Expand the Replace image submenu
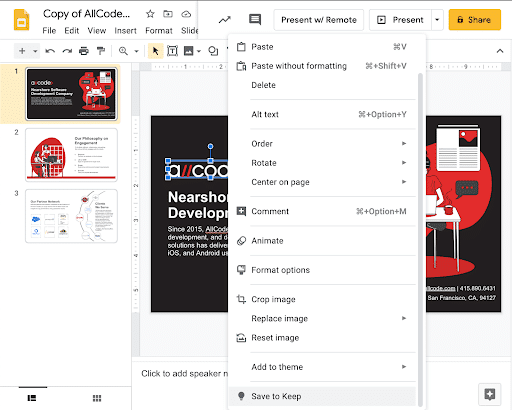512x410 pixels. [322, 318]
